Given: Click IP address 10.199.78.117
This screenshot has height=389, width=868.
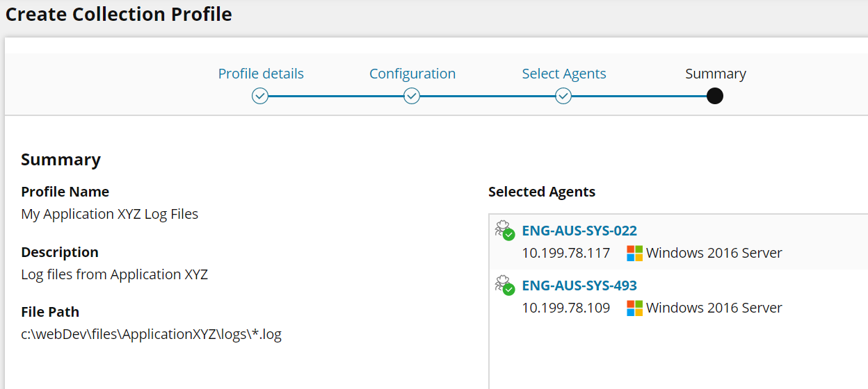Looking at the screenshot, I should [x=566, y=254].
